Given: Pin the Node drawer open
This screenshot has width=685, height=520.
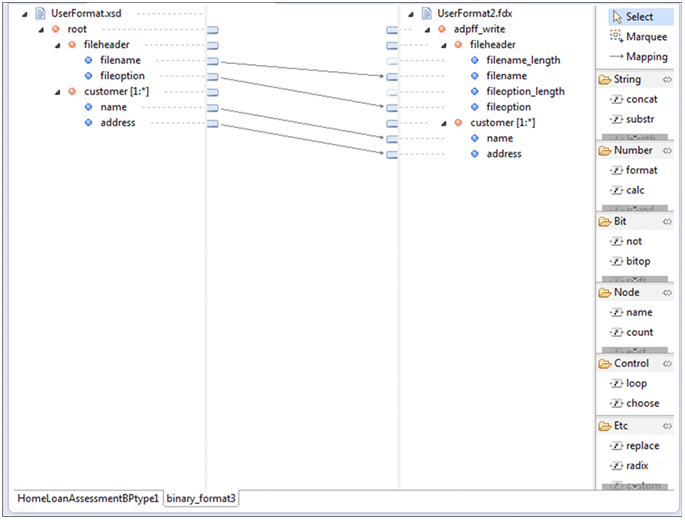Looking at the screenshot, I should click(667, 293).
